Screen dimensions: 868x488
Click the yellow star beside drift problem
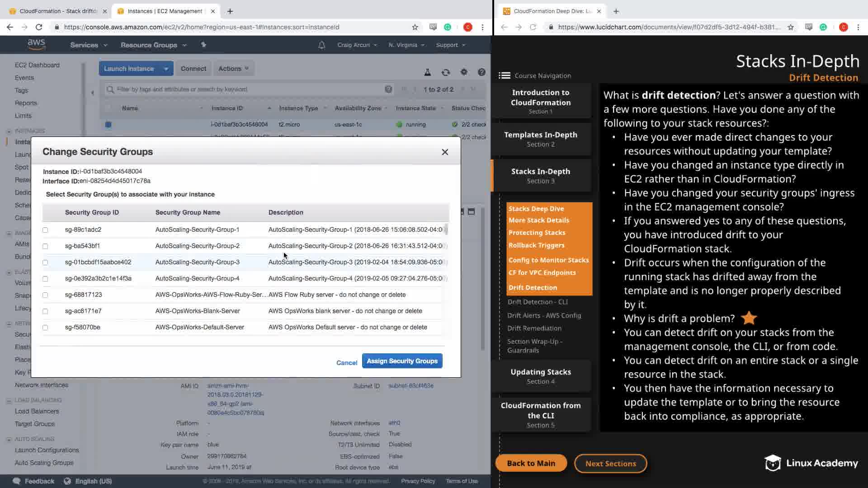[749, 318]
